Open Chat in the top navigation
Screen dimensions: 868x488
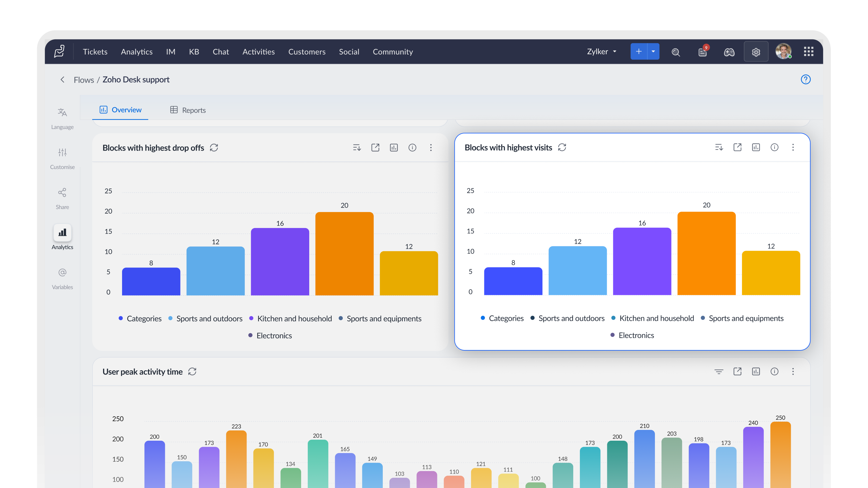coord(221,52)
